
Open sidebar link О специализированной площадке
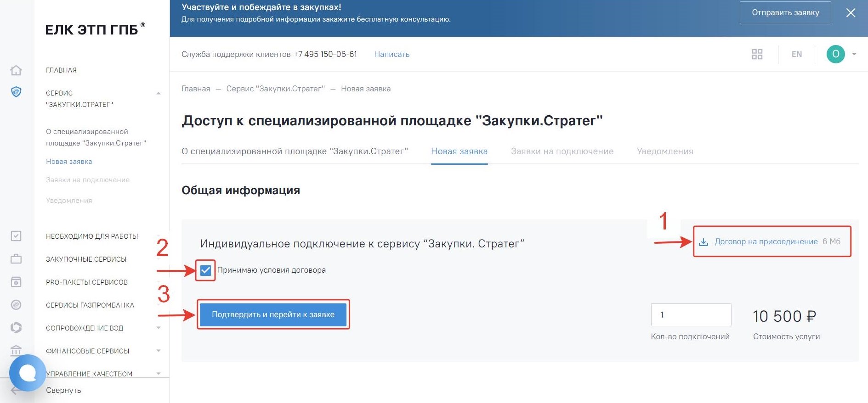[x=96, y=137]
